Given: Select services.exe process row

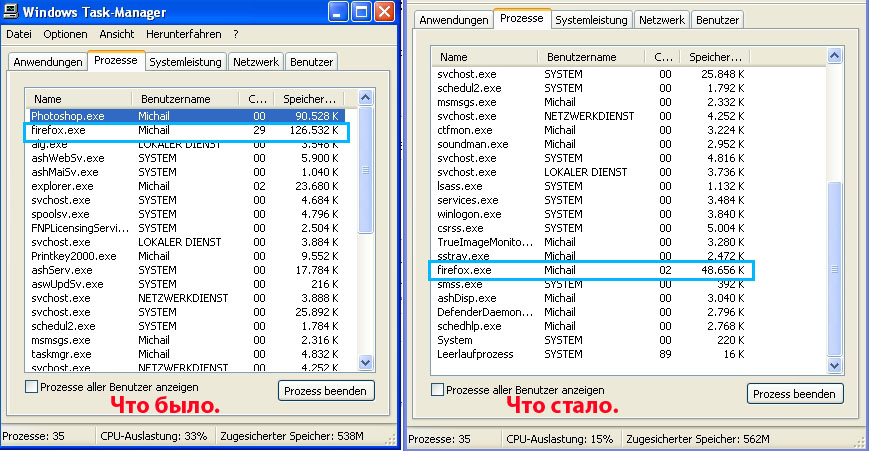Looking at the screenshot, I should pyautogui.click(x=591, y=200).
